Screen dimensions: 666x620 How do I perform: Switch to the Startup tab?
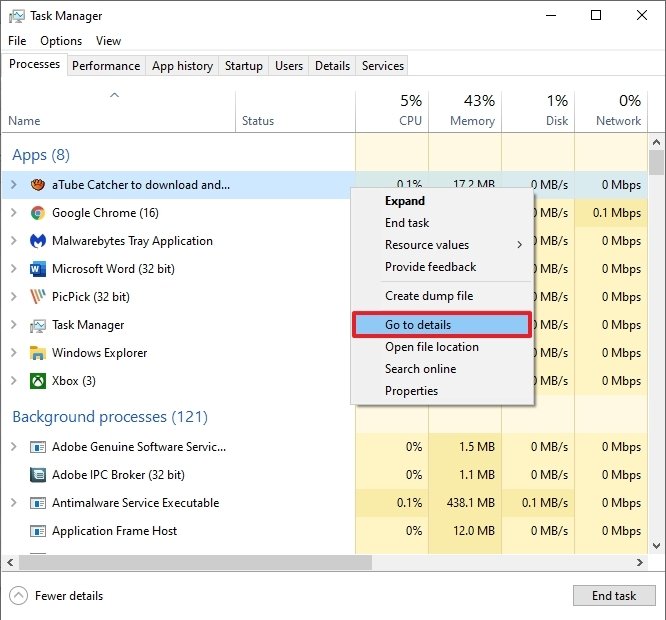click(244, 66)
